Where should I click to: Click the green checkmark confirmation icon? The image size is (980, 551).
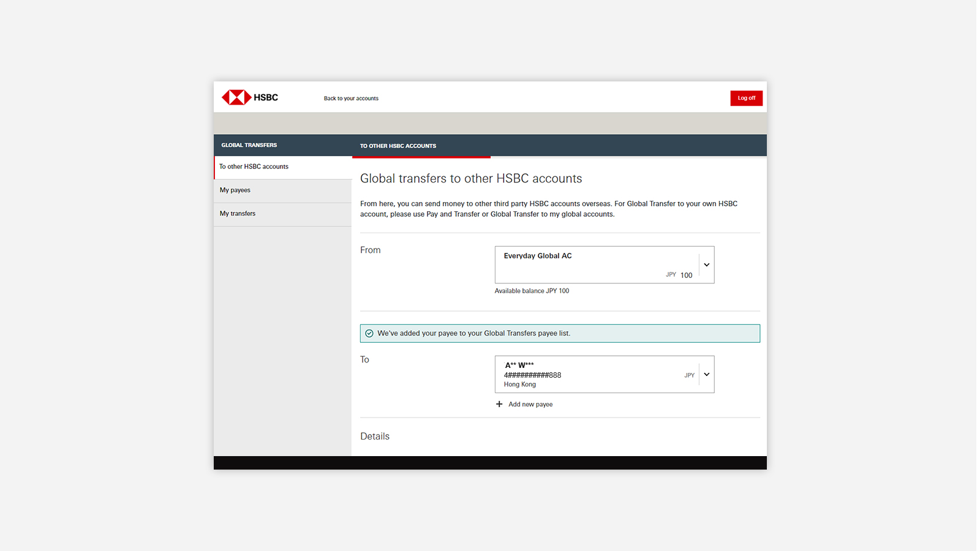tap(369, 334)
